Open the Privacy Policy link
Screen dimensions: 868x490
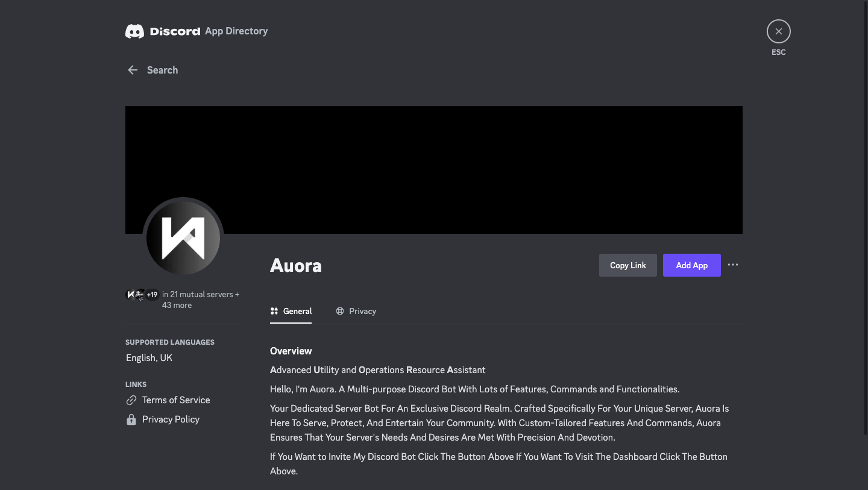(x=171, y=419)
